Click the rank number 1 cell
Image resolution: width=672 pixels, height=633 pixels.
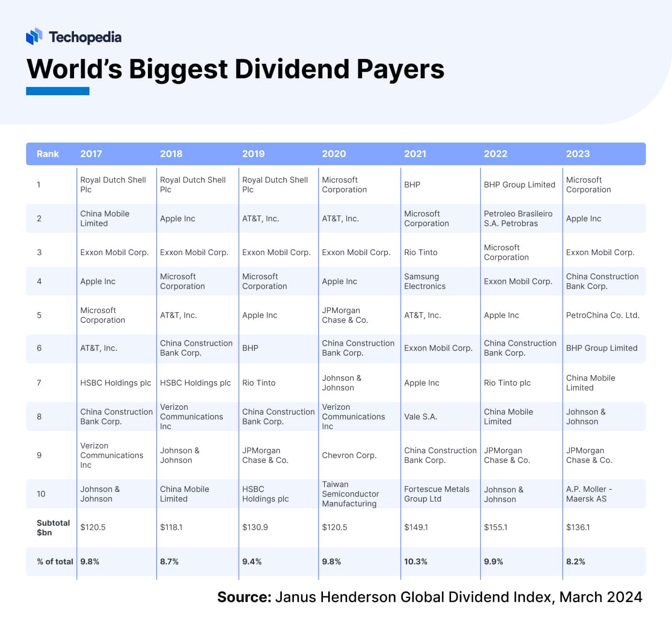39,185
